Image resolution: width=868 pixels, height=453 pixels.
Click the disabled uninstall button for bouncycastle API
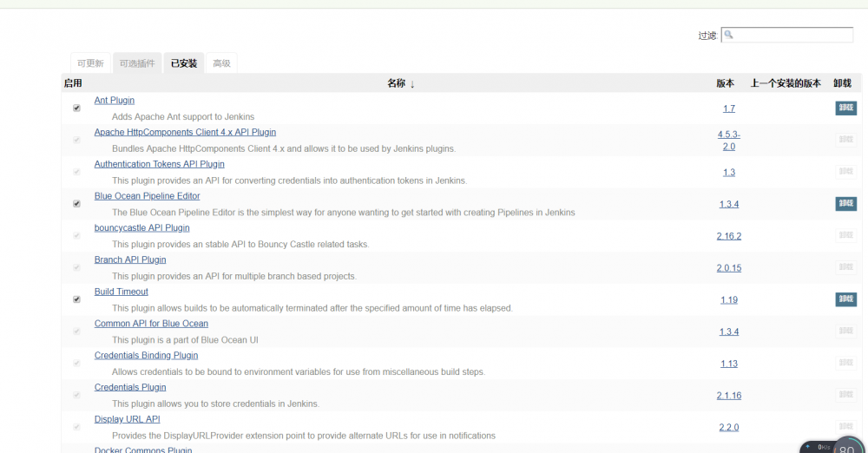click(x=845, y=235)
